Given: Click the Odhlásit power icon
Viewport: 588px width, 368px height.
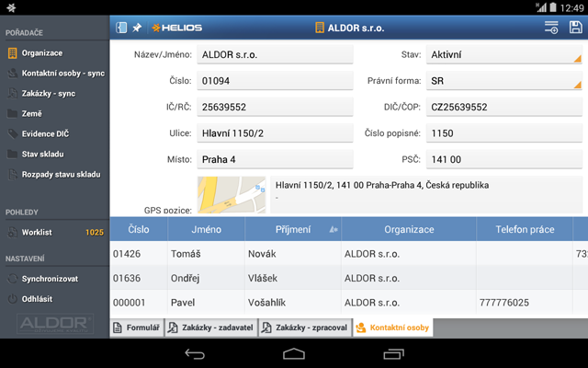Looking at the screenshot, I should (12, 299).
